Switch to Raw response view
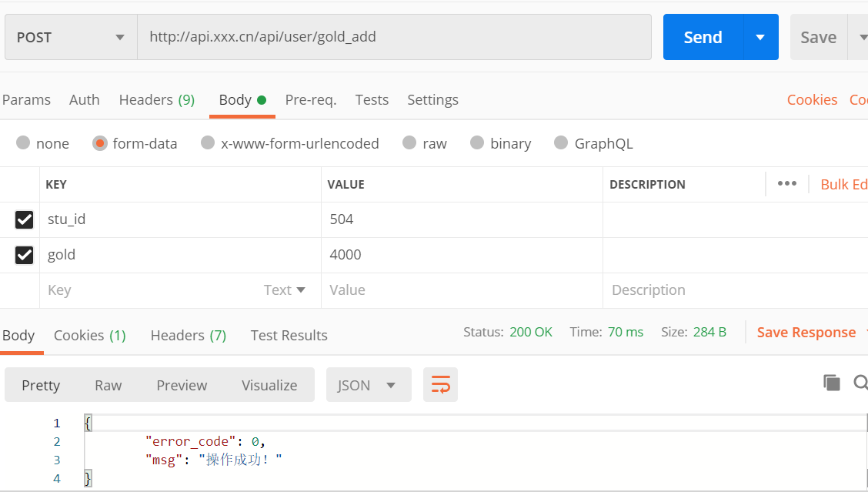 click(108, 385)
